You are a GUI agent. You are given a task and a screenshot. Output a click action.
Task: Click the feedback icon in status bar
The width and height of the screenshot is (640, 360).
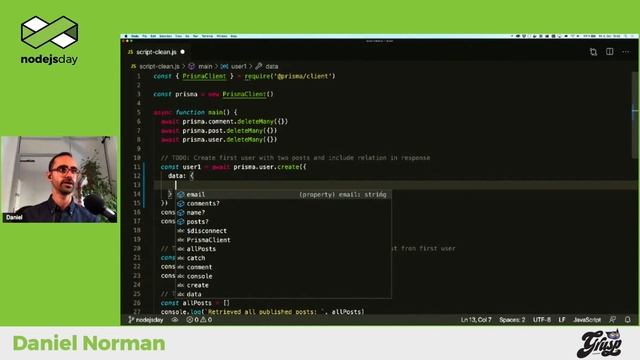click(x=612, y=320)
